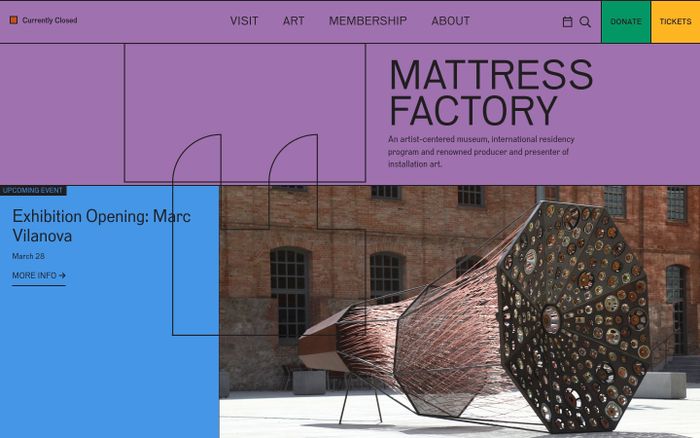
Task: Open the VISIT menu
Action: (x=244, y=21)
